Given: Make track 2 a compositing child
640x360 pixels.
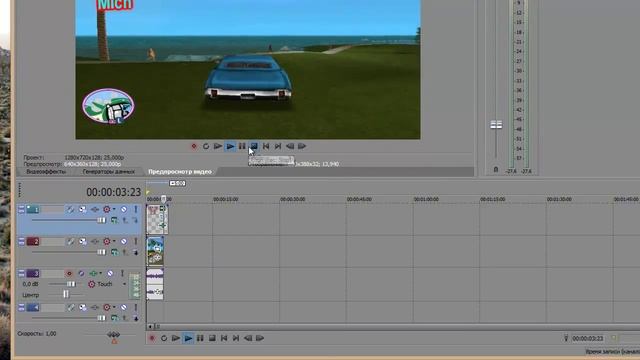Looking at the screenshot, I should 136,253.
